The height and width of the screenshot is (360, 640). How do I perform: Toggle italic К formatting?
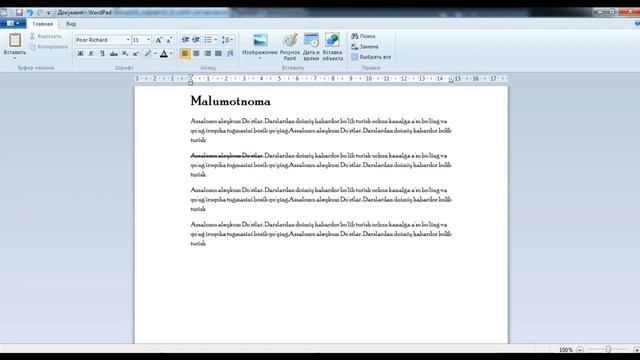pyautogui.click(x=91, y=53)
